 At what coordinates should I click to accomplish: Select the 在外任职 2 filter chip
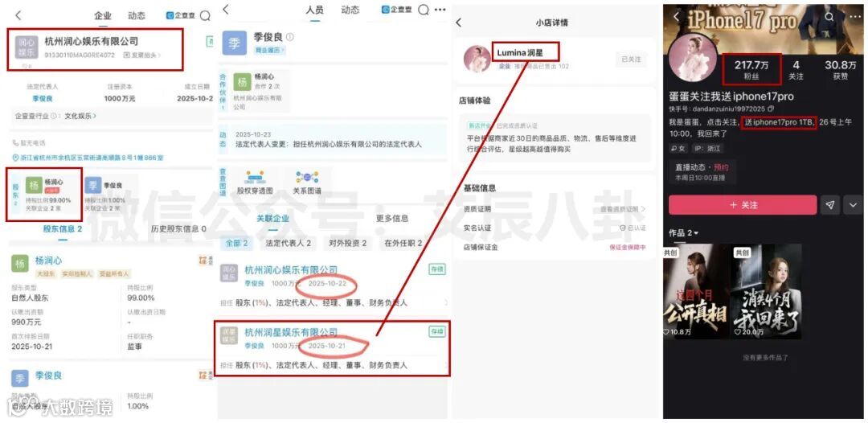pyautogui.click(x=403, y=243)
